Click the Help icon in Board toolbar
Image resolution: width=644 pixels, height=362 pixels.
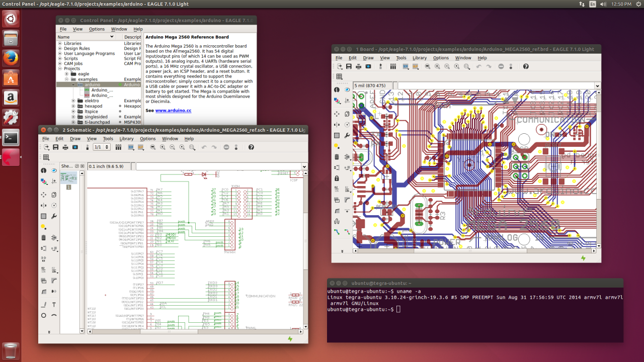pyautogui.click(x=526, y=66)
